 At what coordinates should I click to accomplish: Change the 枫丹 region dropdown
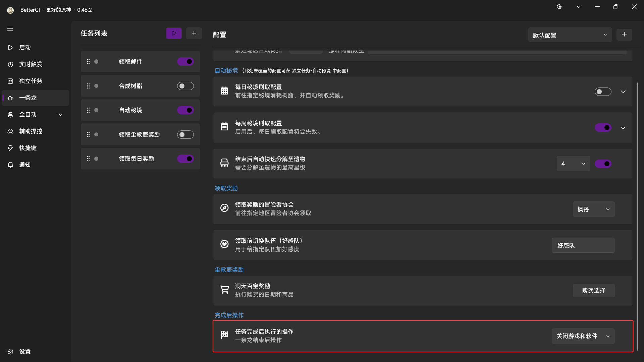click(593, 209)
